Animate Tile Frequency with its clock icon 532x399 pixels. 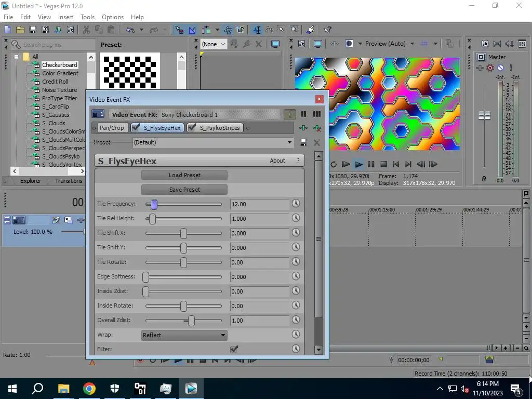coord(296,204)
